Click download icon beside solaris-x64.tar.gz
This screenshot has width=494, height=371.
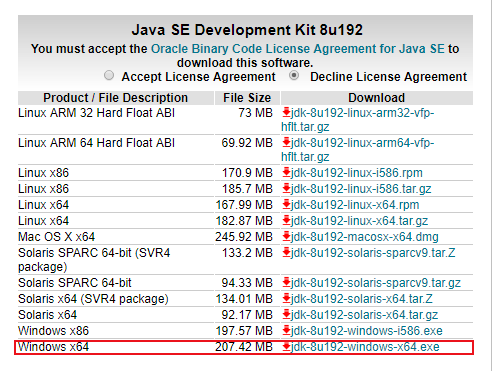point(286,315)
